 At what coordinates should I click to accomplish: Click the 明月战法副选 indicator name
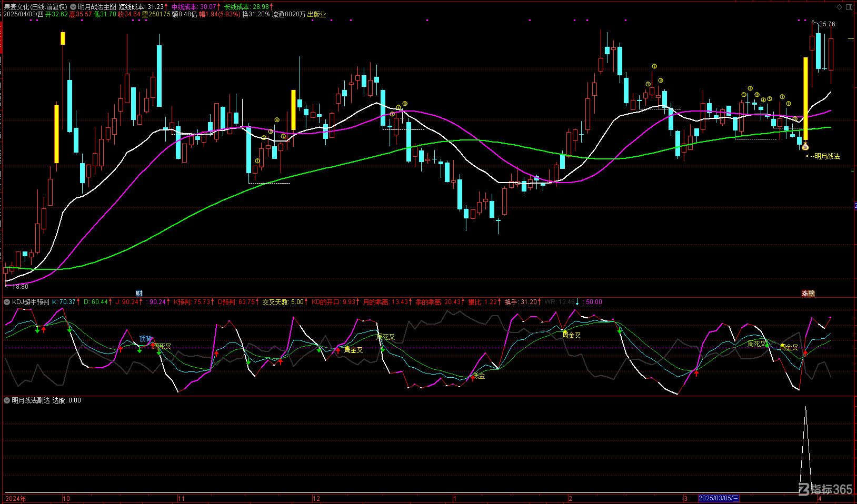point(31,400)
